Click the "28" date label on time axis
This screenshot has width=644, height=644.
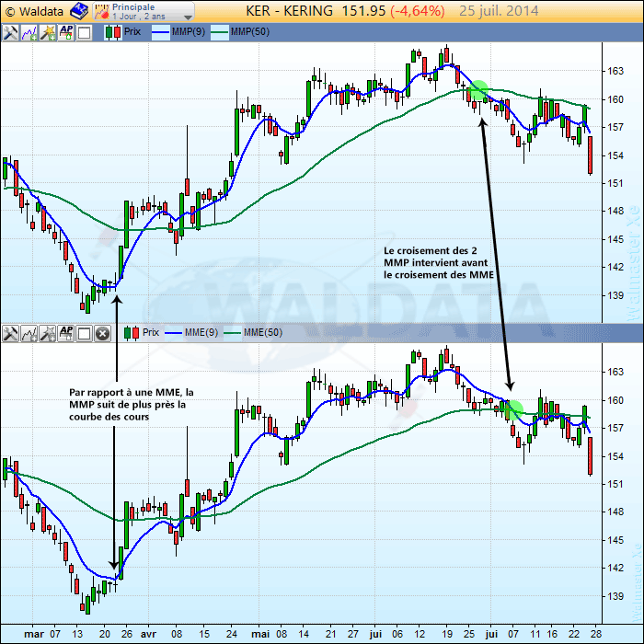coord(596,634)
